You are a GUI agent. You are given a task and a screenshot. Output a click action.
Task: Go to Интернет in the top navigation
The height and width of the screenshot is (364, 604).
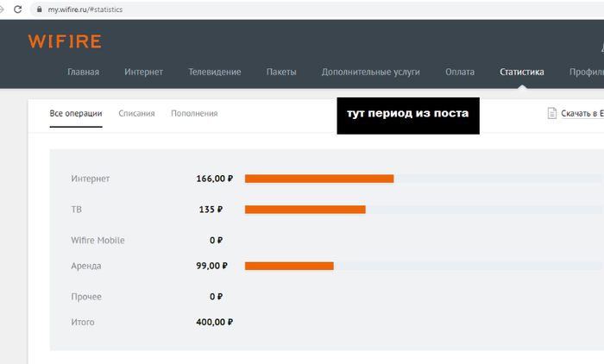coord(143,72)
